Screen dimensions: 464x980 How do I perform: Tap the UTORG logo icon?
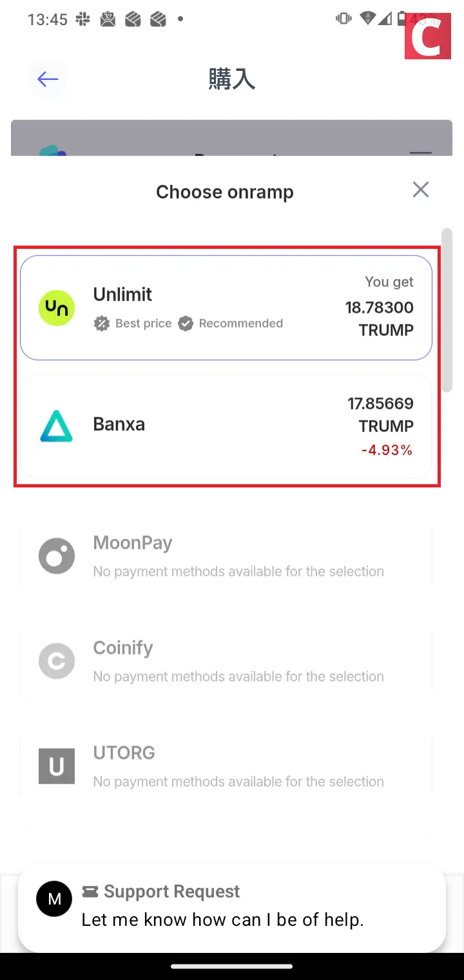(57, 766)
